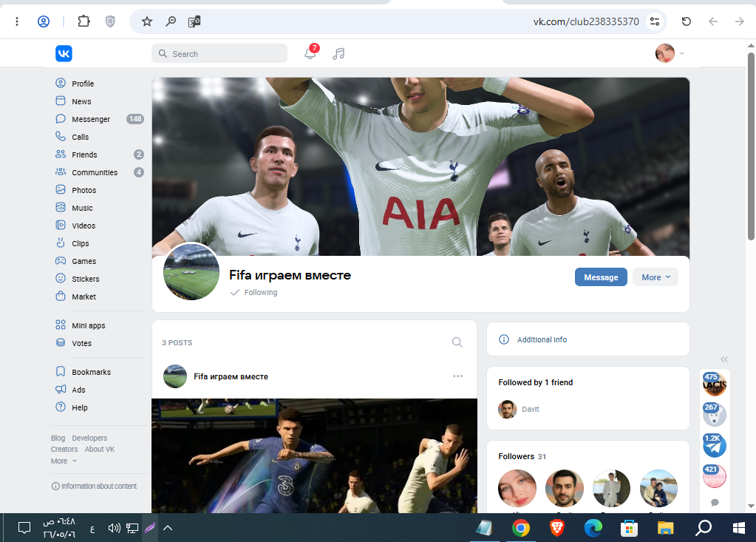
Task: Open the Developers footer link
Action: click(x=89, y=438)
